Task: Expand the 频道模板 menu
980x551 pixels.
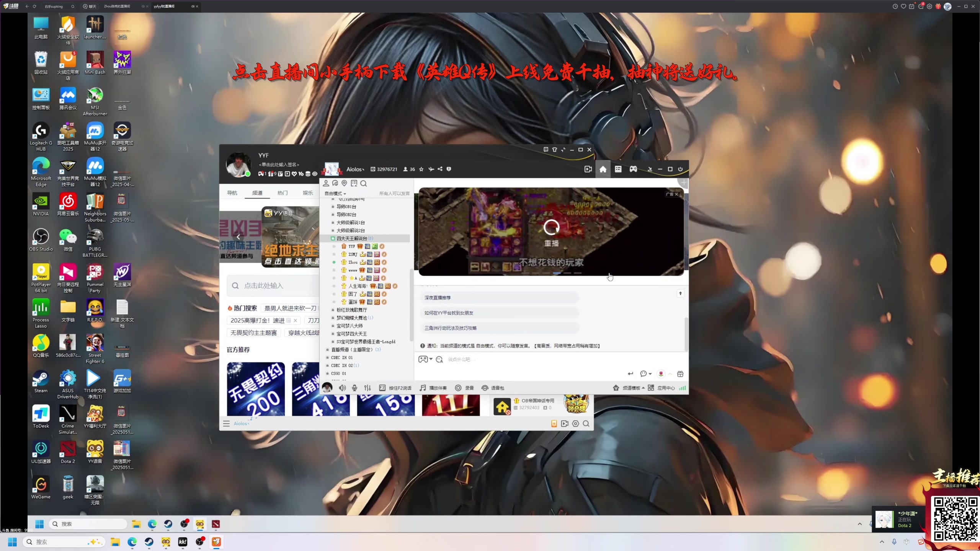Action: coord(634,388)
